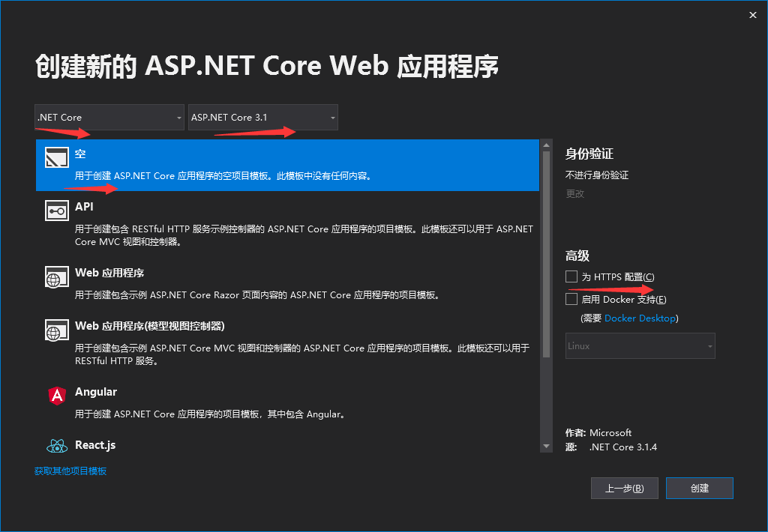Click the Razor 页面 template description
This screenshot has width=768, height=532.
pyautogui.click(x=257, y=295)
